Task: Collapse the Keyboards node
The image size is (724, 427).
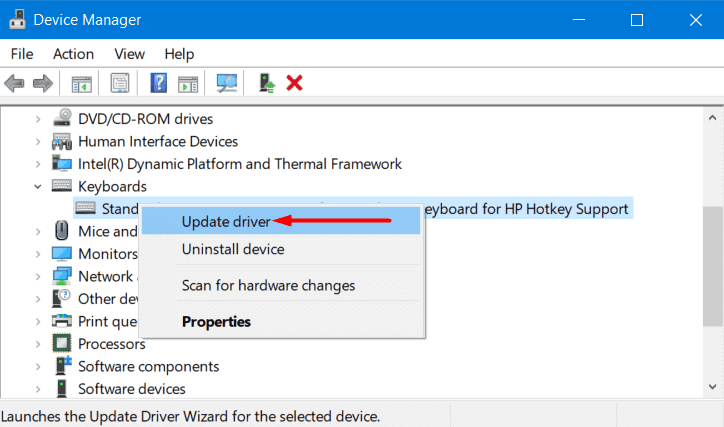Action: tap(38, 186)
